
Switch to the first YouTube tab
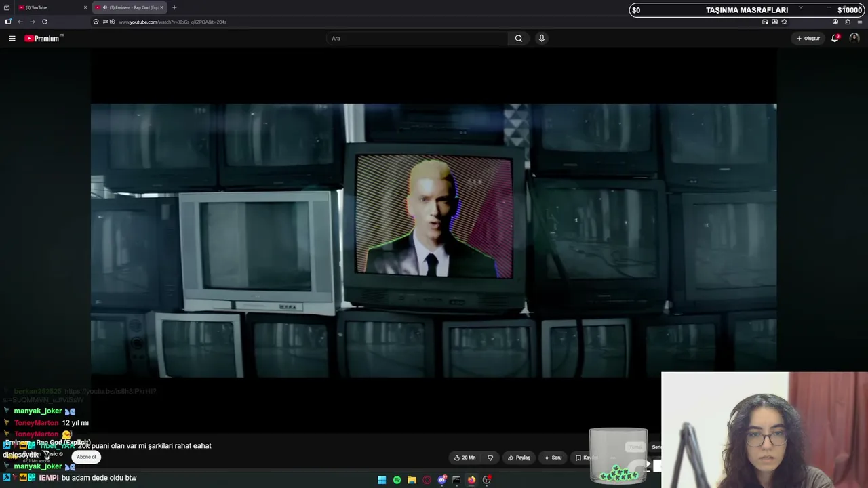click(53, 7)
